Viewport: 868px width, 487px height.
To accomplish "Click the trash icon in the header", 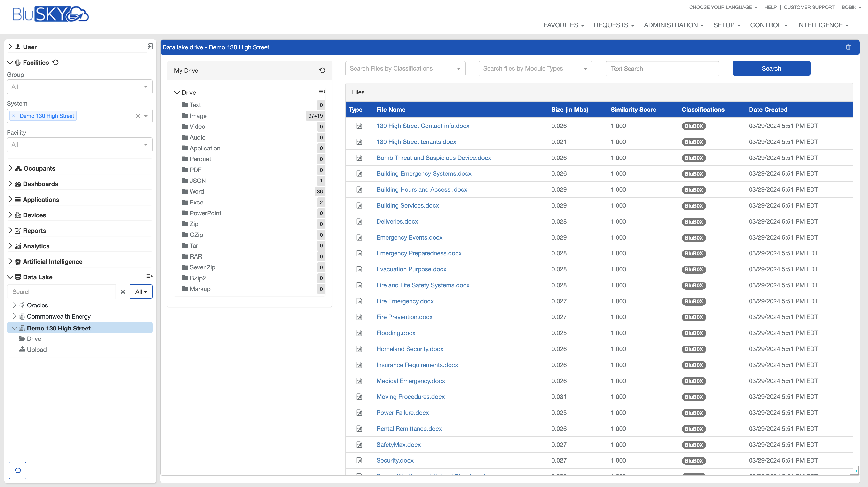I will pos(848,47).
